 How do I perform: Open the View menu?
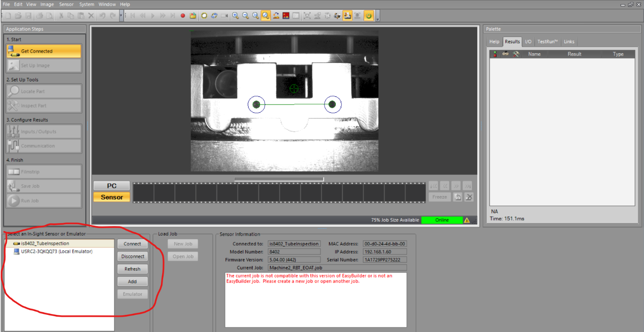point(31,4)
